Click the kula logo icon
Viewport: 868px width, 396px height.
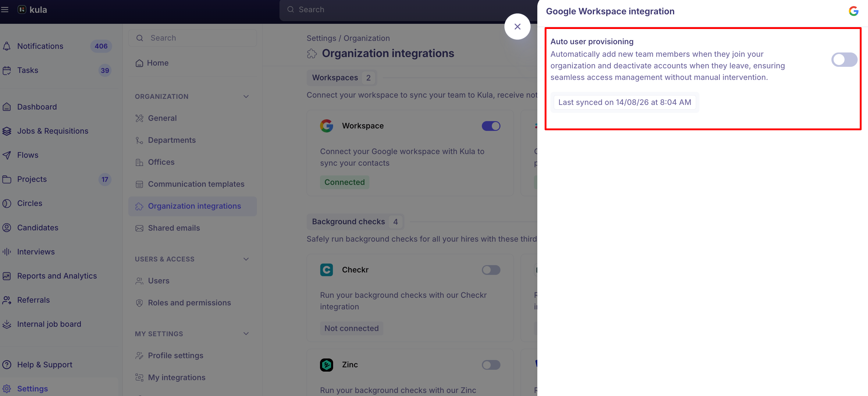pos(22,10)
